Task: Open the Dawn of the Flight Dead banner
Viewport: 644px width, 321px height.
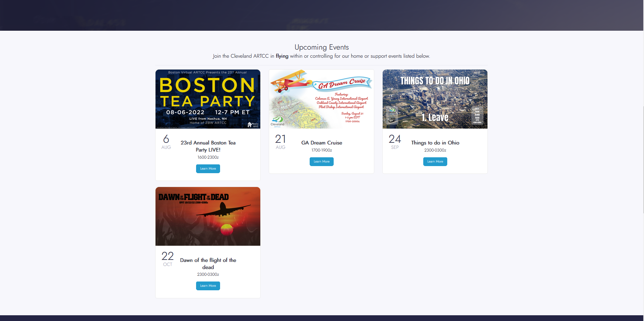Action: (208, 216)
